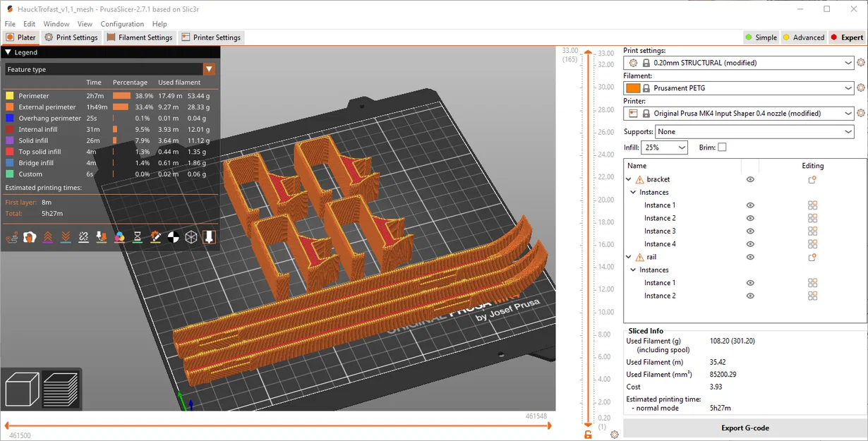Open the Edit menu
Screen dimensions: 868x441
click(x=29, y=24)
